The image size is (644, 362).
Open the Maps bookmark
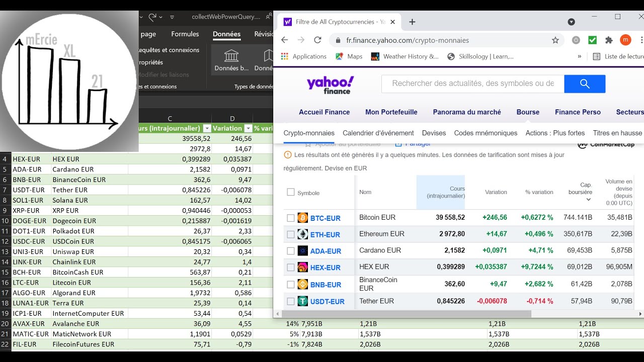click(x=349, y=56)
